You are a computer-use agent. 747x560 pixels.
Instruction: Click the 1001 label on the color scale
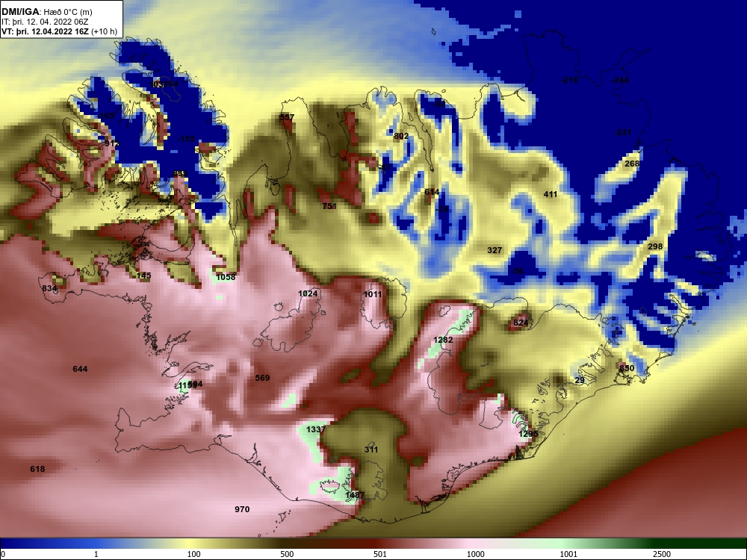(568, 554)
